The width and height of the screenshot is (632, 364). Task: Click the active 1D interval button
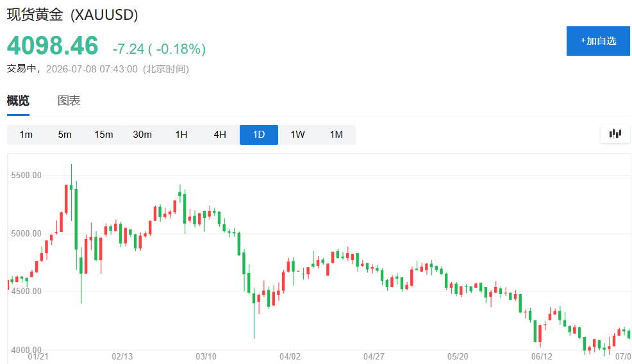(259, 135)
